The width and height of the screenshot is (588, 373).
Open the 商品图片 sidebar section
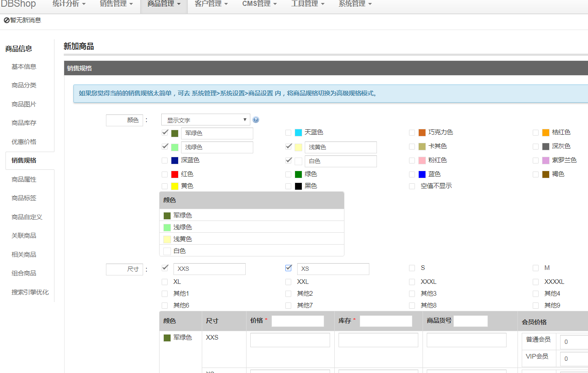24,104
